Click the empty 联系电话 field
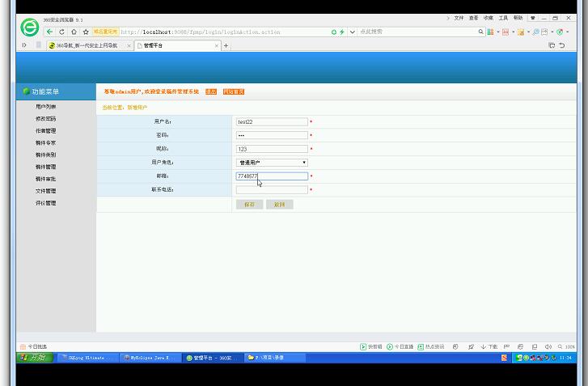Image resolution: width=588 pixels, height=386 pixels. 272,190
